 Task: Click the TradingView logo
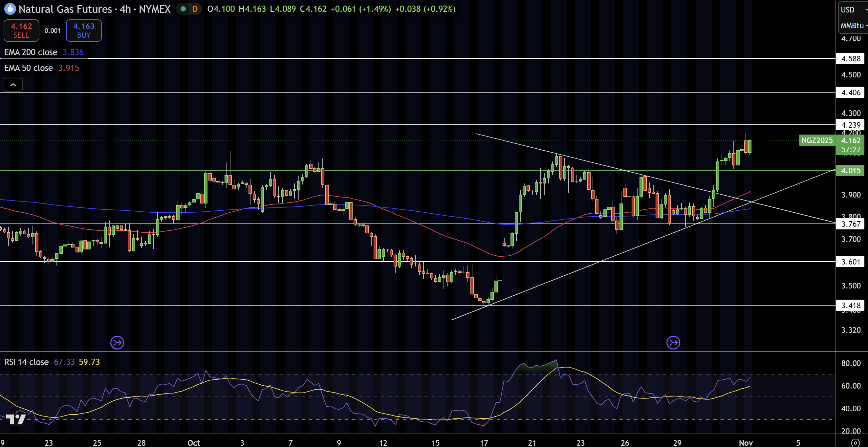[16, 419]
